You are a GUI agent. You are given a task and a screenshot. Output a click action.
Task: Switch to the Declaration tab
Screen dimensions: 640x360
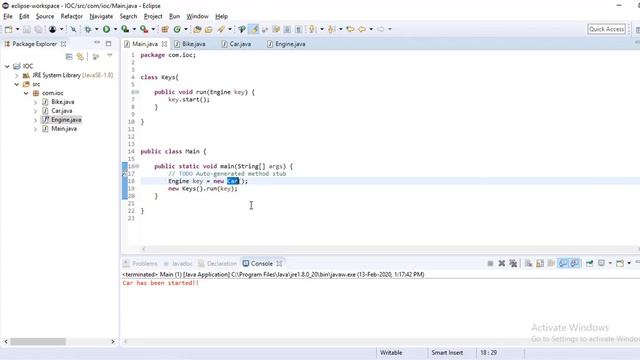point(218,264)
